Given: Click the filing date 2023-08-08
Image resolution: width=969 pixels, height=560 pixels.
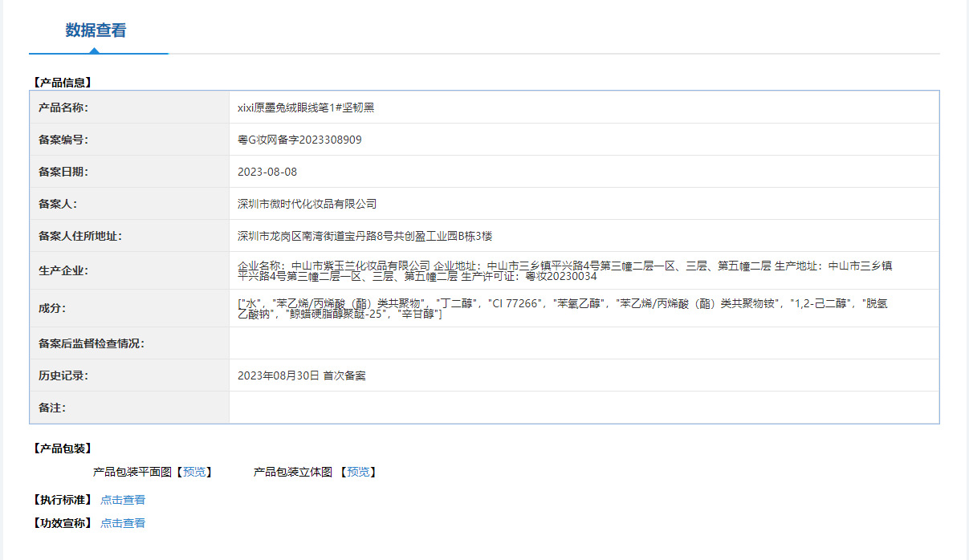Looking at the screenshot, I should click(267, 172).
